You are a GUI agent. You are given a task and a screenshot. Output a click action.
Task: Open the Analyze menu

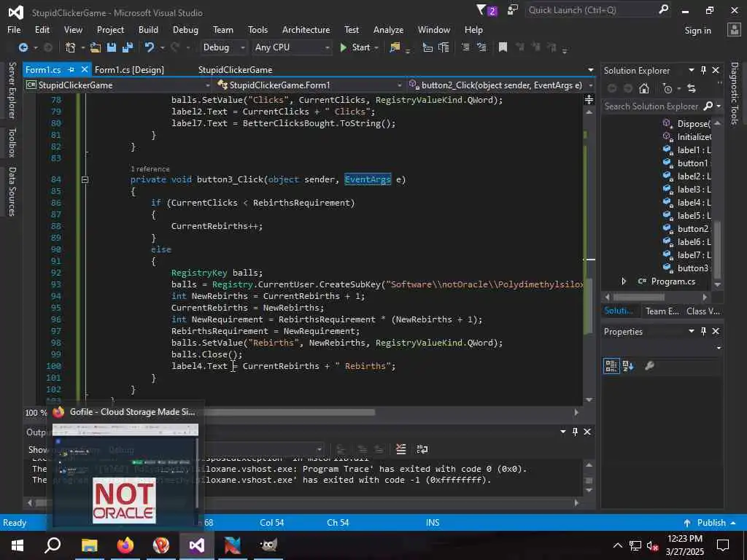(388, 30)
